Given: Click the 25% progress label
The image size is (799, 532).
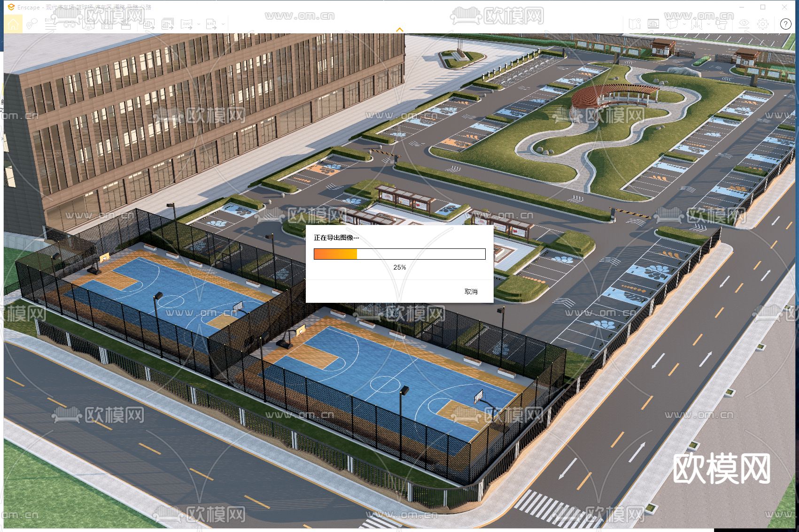Looking at the screenshot, I should [400, 267].
